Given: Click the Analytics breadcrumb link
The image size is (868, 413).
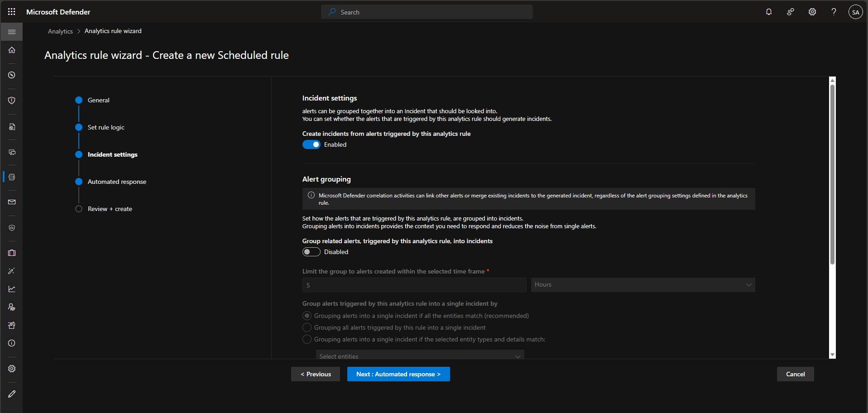Looking at the screenshot, I should coord(60,31).
